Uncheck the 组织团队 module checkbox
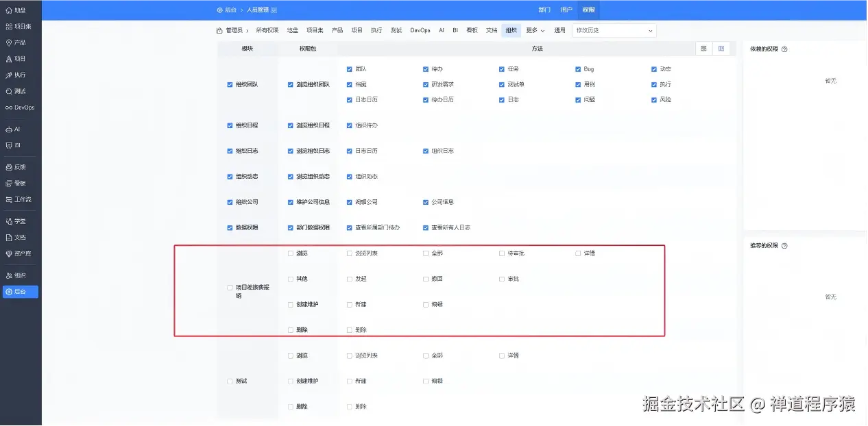 pos(230,84)
